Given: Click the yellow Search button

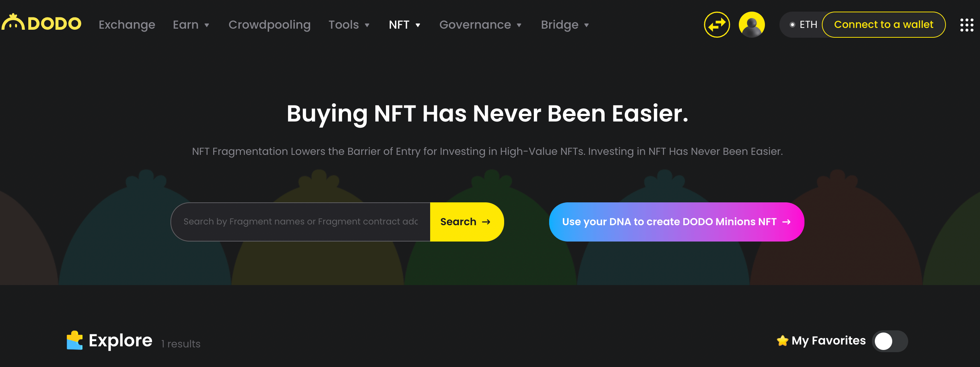Looking at the screenshot, I should (467, 222).
